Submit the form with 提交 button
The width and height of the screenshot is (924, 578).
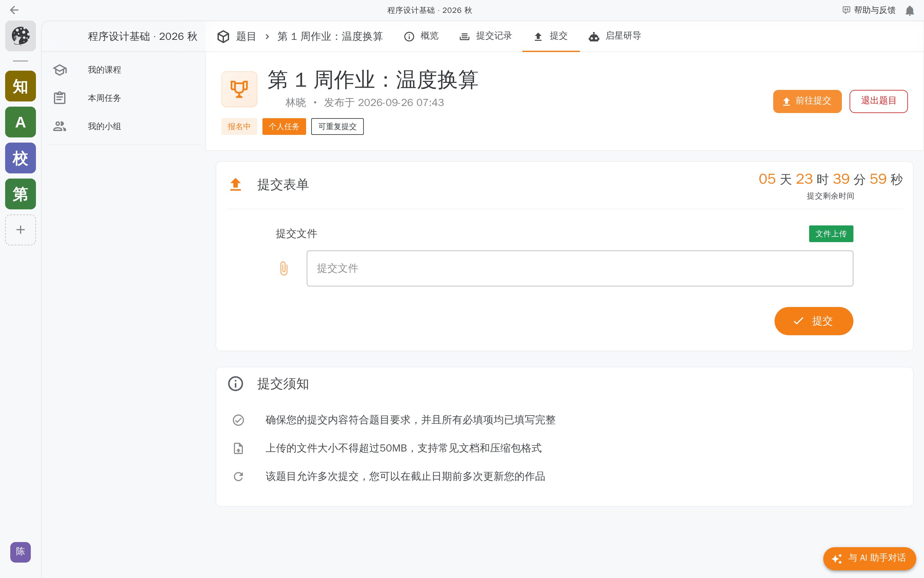tap(814, 321)
